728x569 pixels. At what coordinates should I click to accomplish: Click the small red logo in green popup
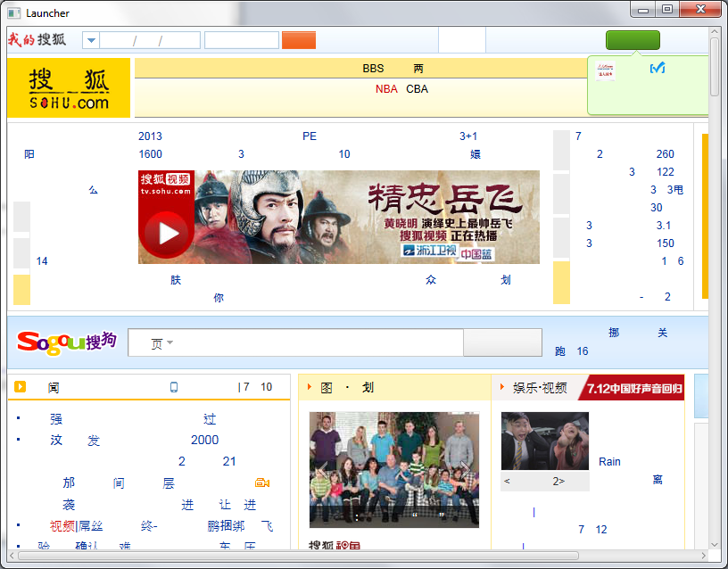(607, 70)
